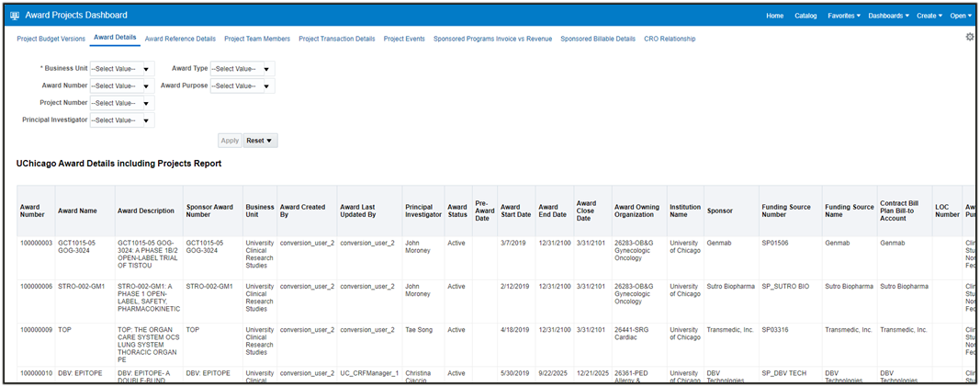Switch to Project Events tab
Viewport: 980px width, 387px height.
pyautogui.click(x=404, y=39)
